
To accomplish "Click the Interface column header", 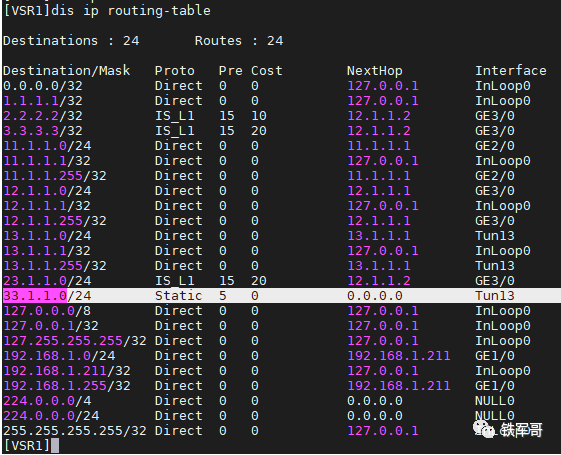I will [x=511, y=70].
